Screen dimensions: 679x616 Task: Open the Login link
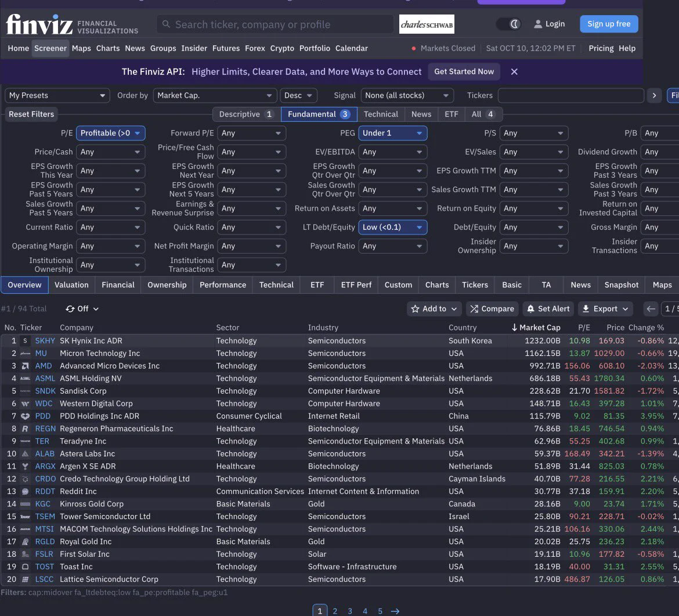tap(549, 24)
